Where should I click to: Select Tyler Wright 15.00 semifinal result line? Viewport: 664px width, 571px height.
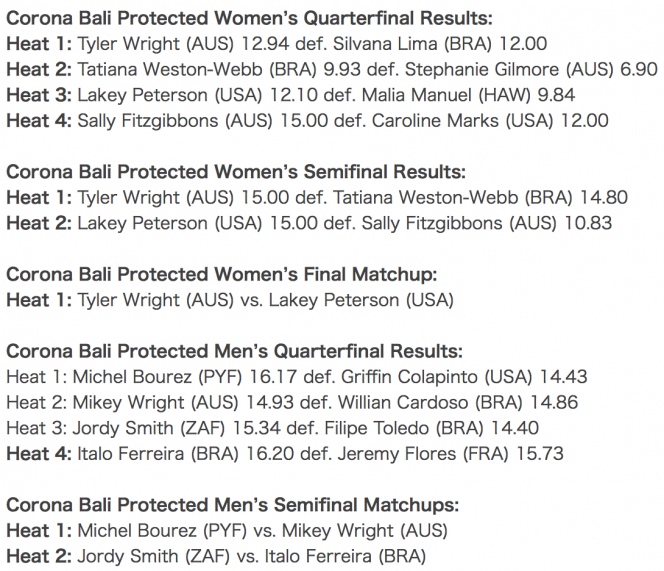pos(317,198)
